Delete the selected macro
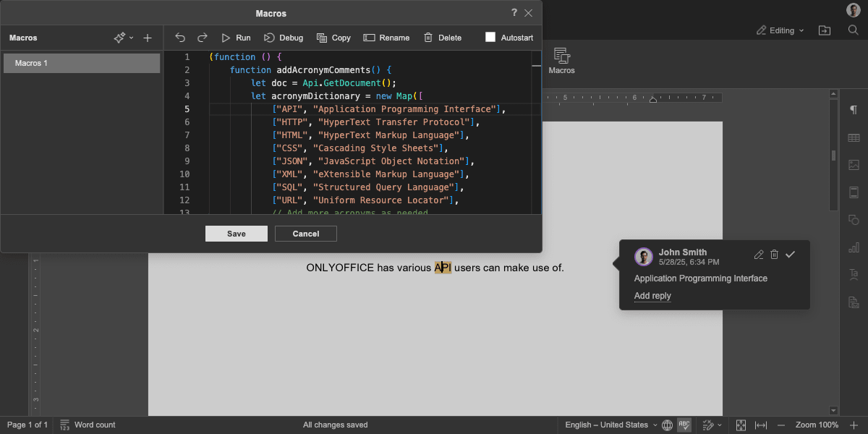The image size is (868, 434). tap(442, 38)
